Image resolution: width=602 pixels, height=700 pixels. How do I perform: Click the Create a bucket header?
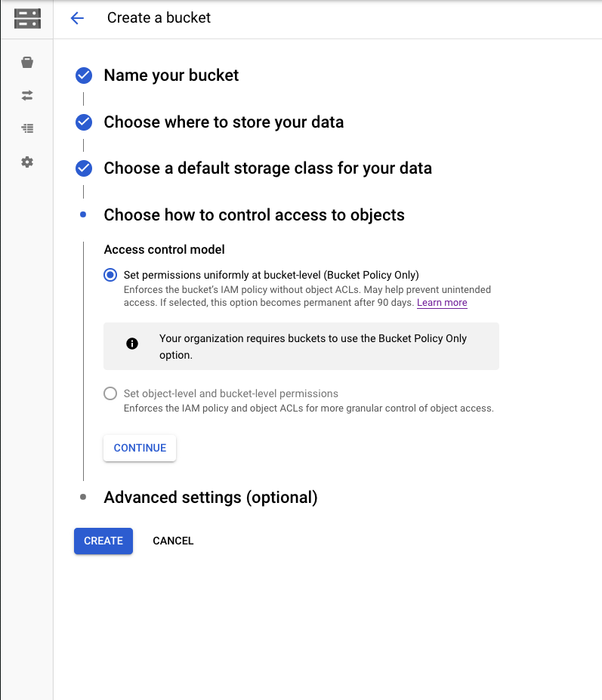tap(159, 17)
